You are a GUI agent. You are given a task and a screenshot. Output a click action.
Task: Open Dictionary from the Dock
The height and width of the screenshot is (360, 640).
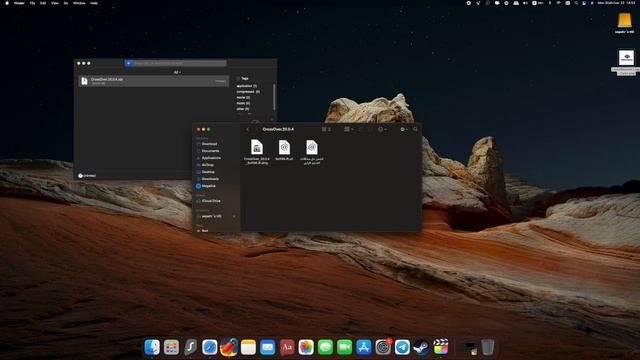[x=287, y=347]
